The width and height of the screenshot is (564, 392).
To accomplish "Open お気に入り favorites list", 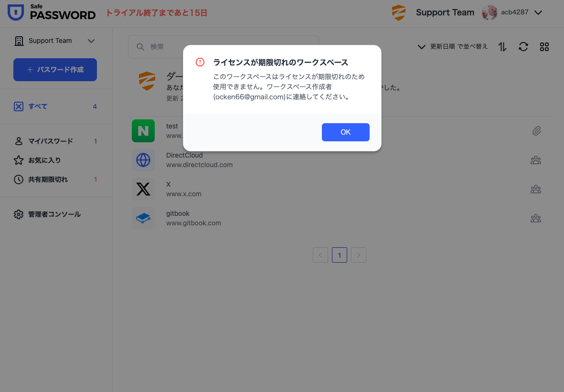I will (44, 160).
